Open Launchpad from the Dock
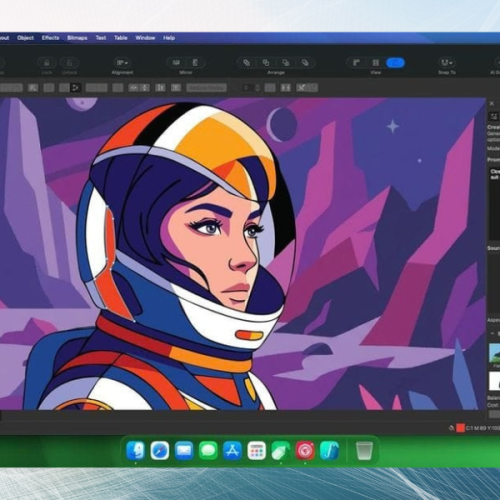The height and width of the screenshot is (500, 500). (x=257, y=450)
